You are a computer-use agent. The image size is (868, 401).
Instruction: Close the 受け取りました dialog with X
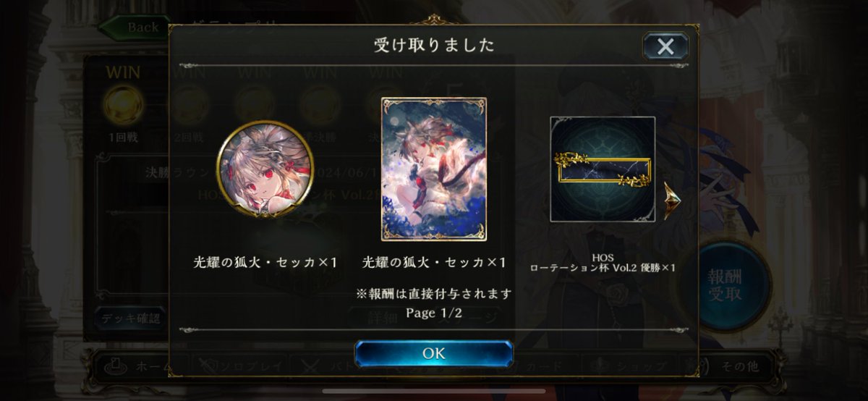[x=665, y=47]
